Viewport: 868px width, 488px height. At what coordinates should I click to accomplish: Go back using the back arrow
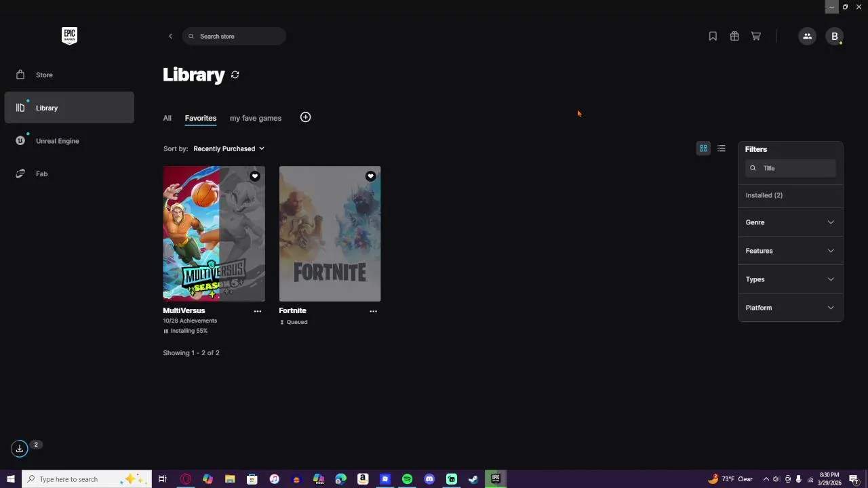point(170,36)
